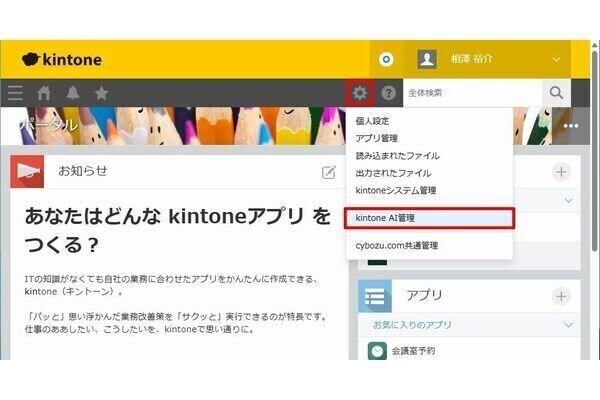
Task: Click the settings gear icon
Action: tap(359, 93)
